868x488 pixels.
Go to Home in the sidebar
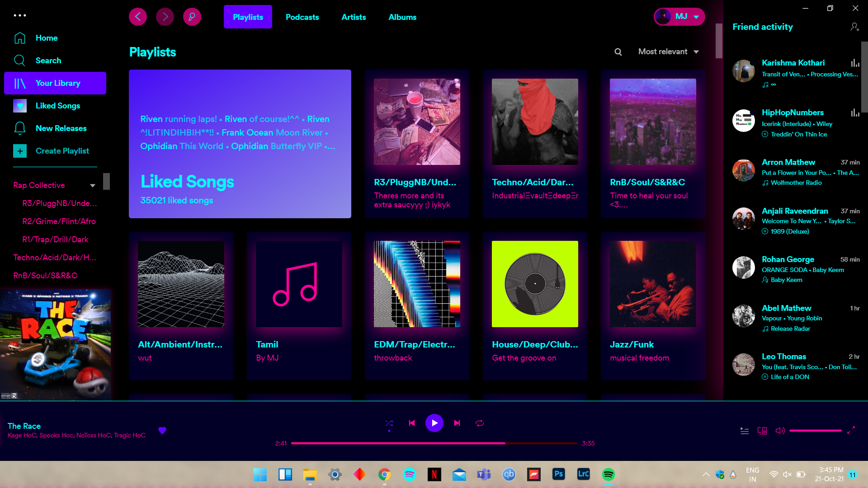coord(47,38)
